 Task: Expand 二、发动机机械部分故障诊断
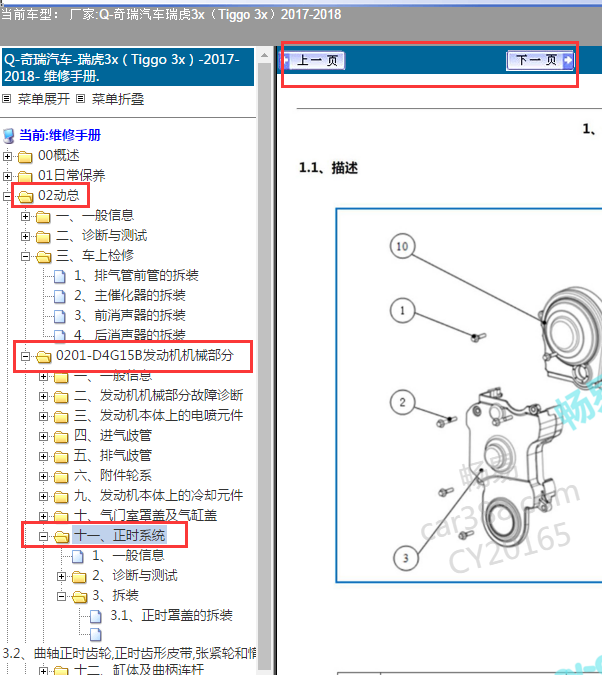tap(43, 396)
